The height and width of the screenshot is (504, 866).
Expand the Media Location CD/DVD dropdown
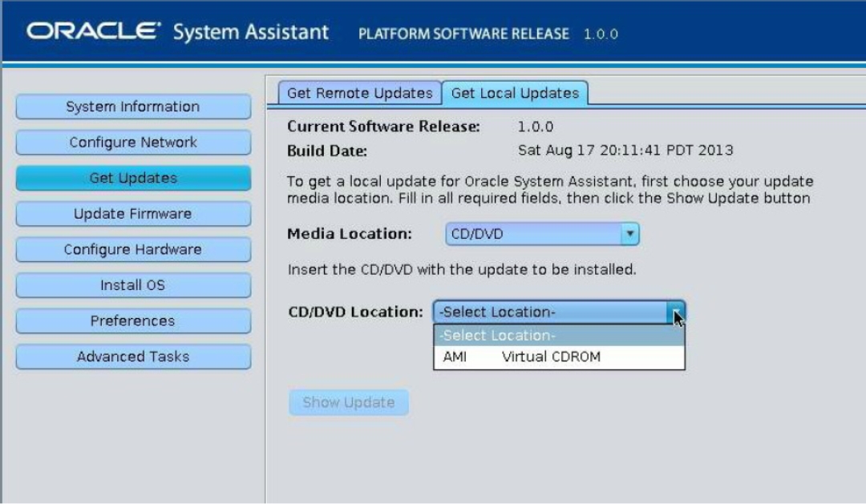click(542, 234)
